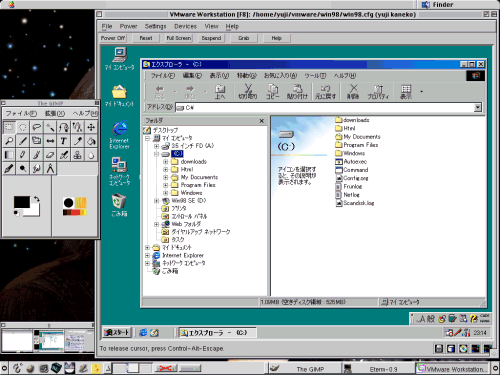Open the active gradient indicator in GIMP
Image resolution: width=500 pixels, height=375 pixels.
click(x=75, y=212)
